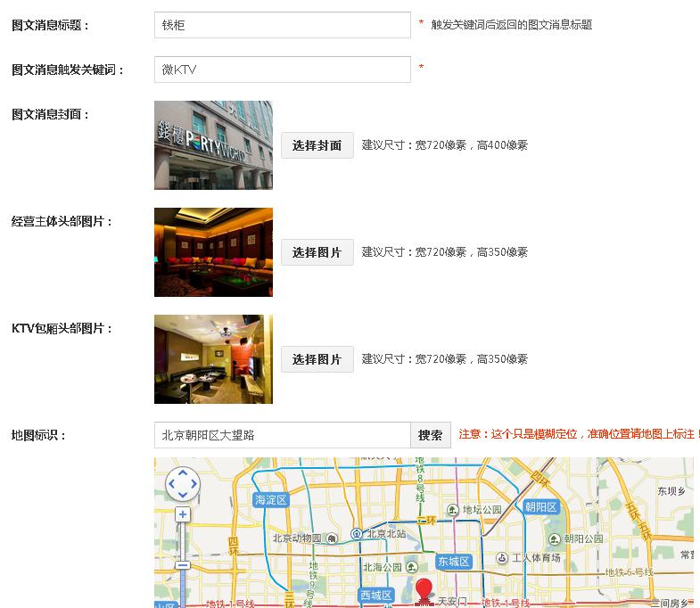Click the map zoom out minus button
The image size is (700, 608).
[183, 564]
